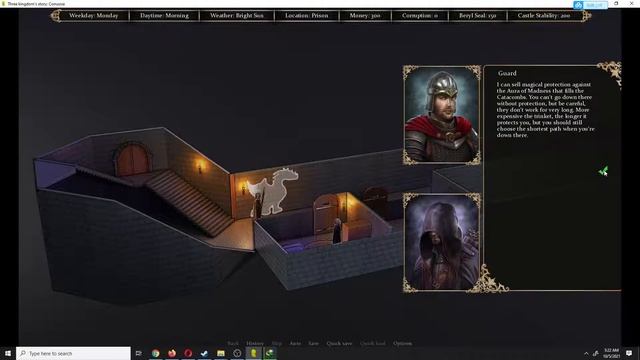Click the Daytime: Morning status entry
640x360 pixels.
coord(164,16)
